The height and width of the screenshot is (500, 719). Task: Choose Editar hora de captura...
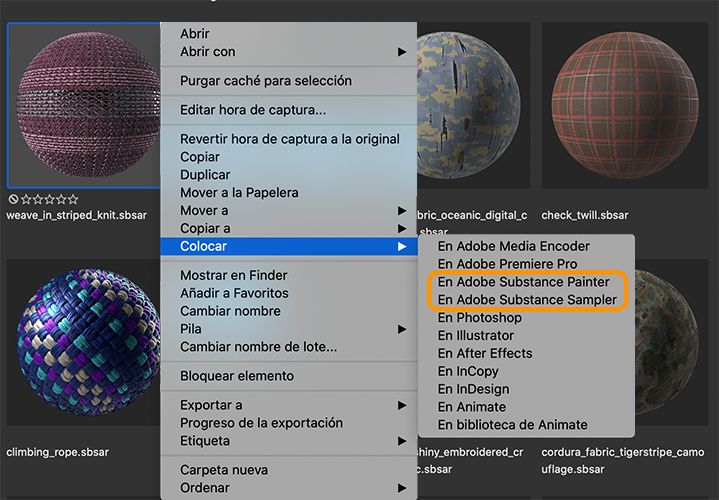point(288,110)
